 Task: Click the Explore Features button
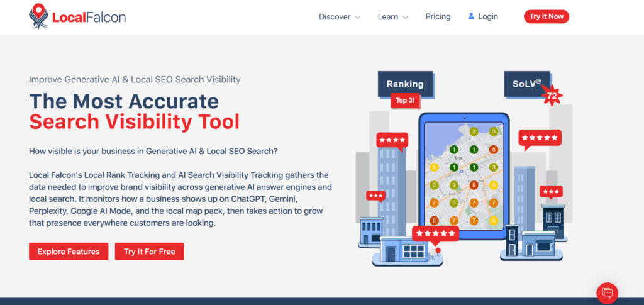click(x=69, y=251)
